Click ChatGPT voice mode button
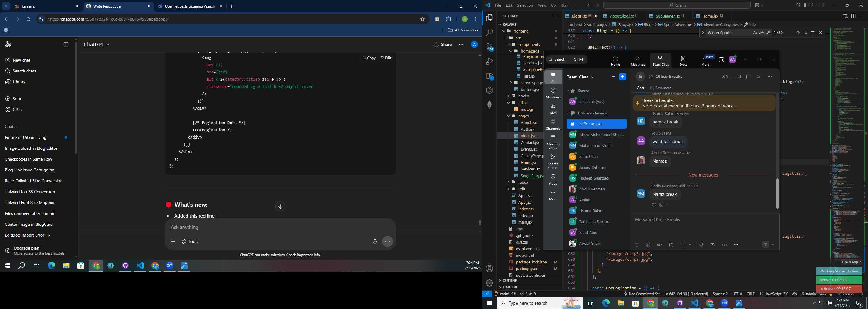This screenshot has width=868, height=309. click(x=388, y=241)
